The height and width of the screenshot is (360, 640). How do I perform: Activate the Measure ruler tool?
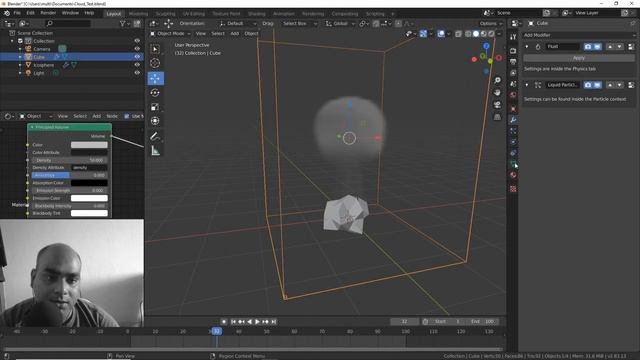[x=155, y=151]
